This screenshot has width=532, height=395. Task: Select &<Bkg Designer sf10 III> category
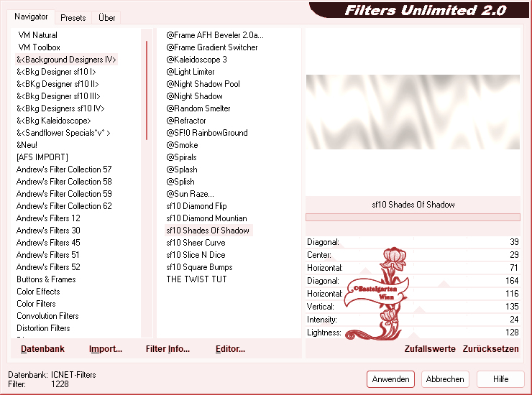pos(58,96)
